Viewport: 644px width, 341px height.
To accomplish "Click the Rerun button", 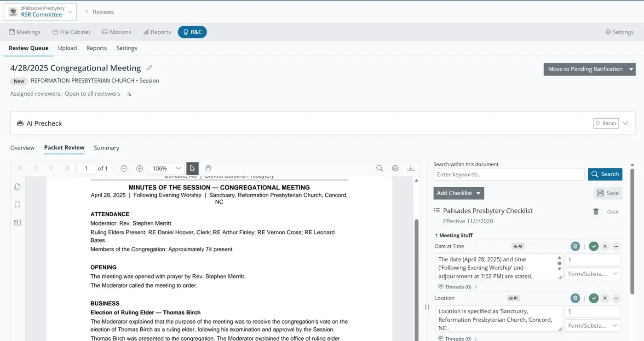I will [606, 123].
